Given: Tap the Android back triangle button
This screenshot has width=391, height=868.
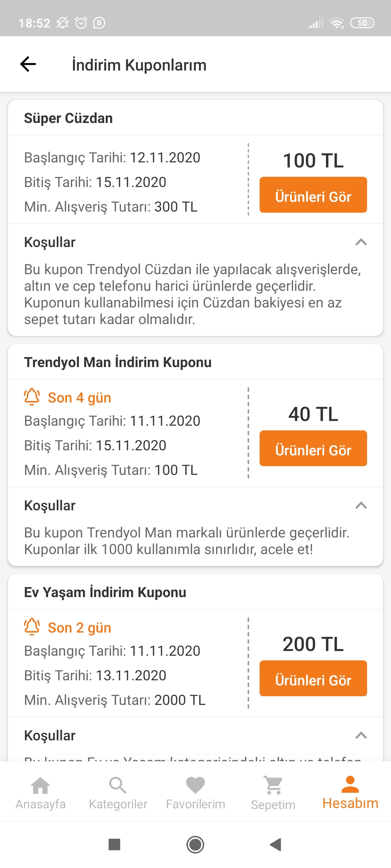Looking at the screenshot, I should coord(276,845).
